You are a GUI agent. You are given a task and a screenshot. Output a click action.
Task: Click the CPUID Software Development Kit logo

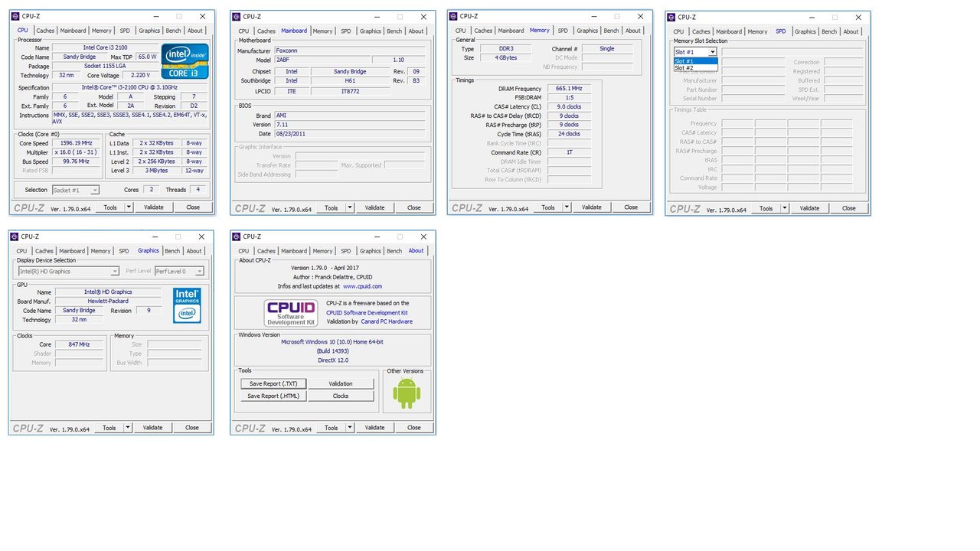[x=290, y=313]
